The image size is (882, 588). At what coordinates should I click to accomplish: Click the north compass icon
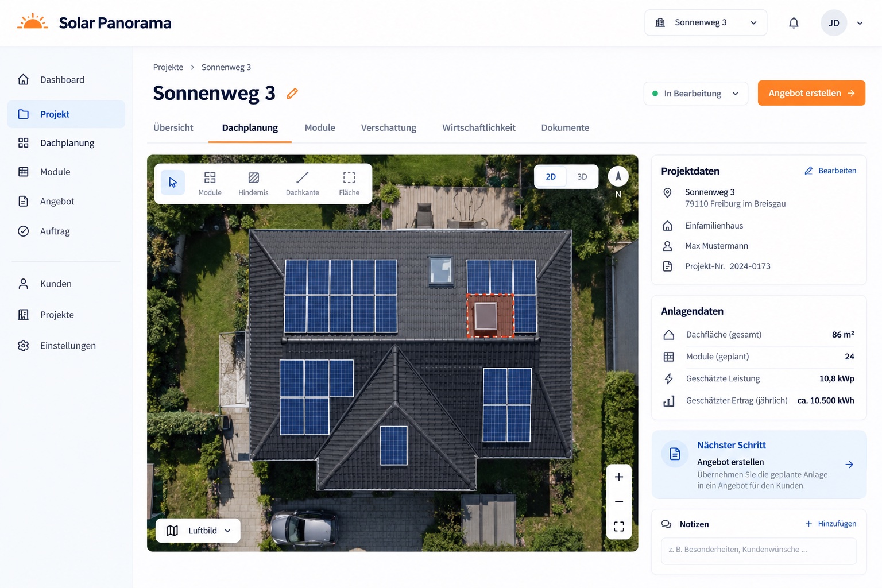pos(618,177)
